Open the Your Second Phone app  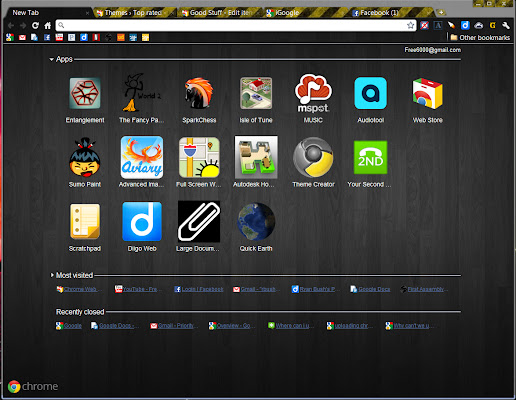pos(370,157)
